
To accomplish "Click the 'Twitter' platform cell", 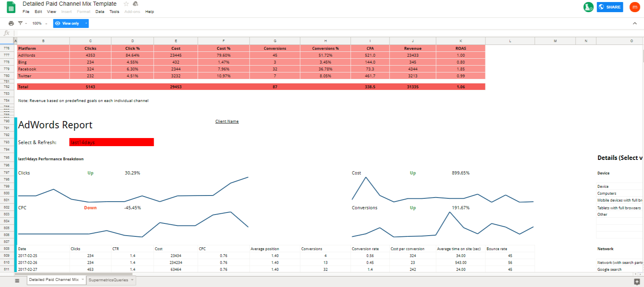I will click(43, 76).
